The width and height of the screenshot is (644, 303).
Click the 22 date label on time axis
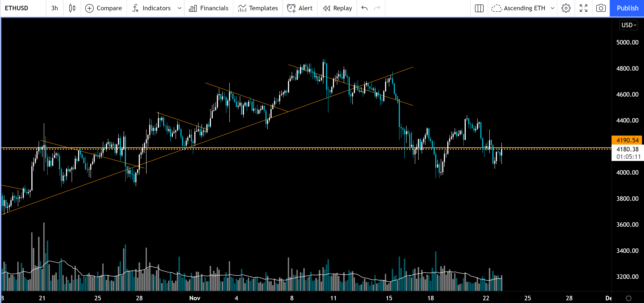(x=486, y=298)
